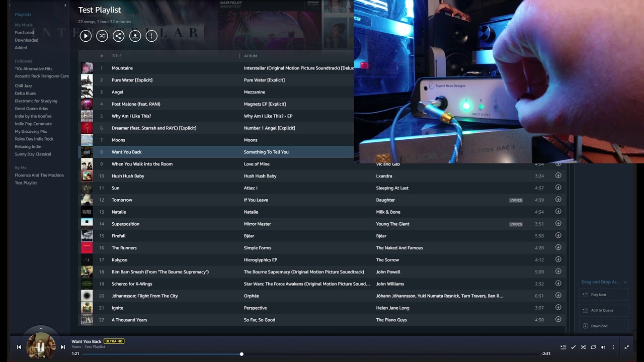The width and height of the screenshot is (644, 362).
Task: Open artist The Naked And Famous
Action: click(x=399, y=248)
